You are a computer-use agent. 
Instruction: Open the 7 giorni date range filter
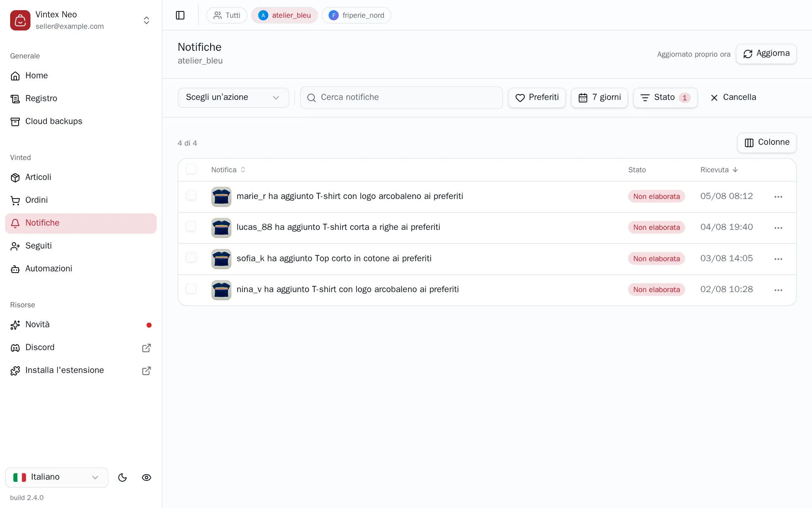(x=599, y=98)
